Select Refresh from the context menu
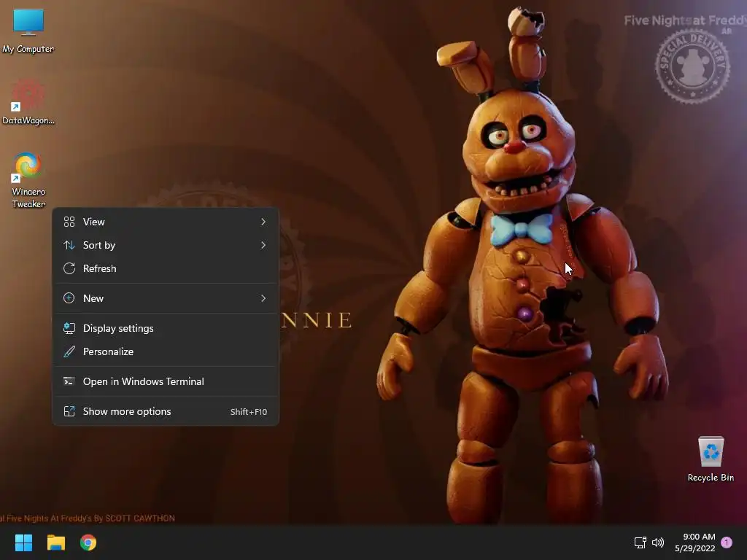This screenshot has height=560, width=747. click(166, 268)
